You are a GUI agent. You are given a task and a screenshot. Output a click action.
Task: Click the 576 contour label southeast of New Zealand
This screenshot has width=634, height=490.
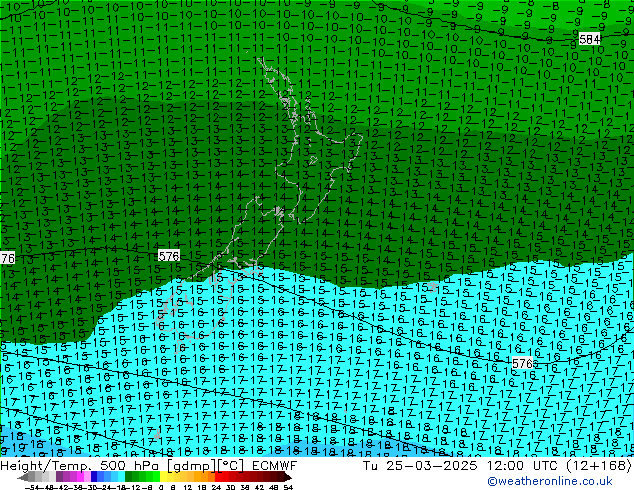(522, 363)
